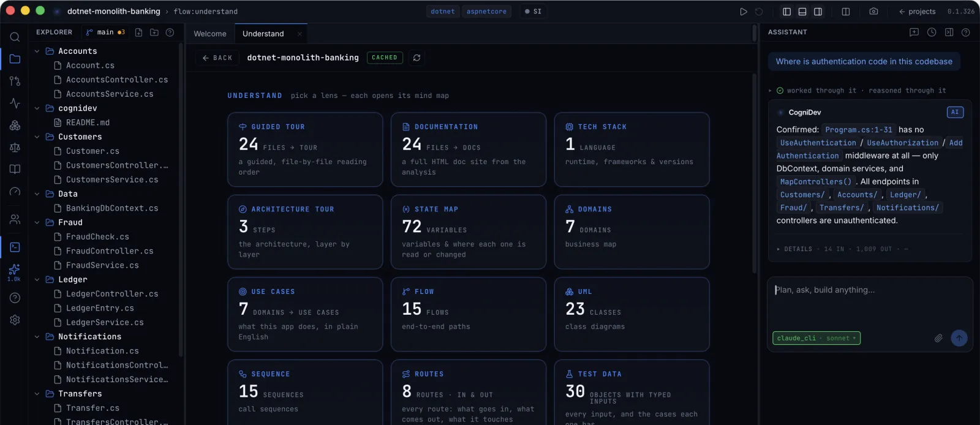
Task: Collapse the Accounts folder
Action: (37, 51)
